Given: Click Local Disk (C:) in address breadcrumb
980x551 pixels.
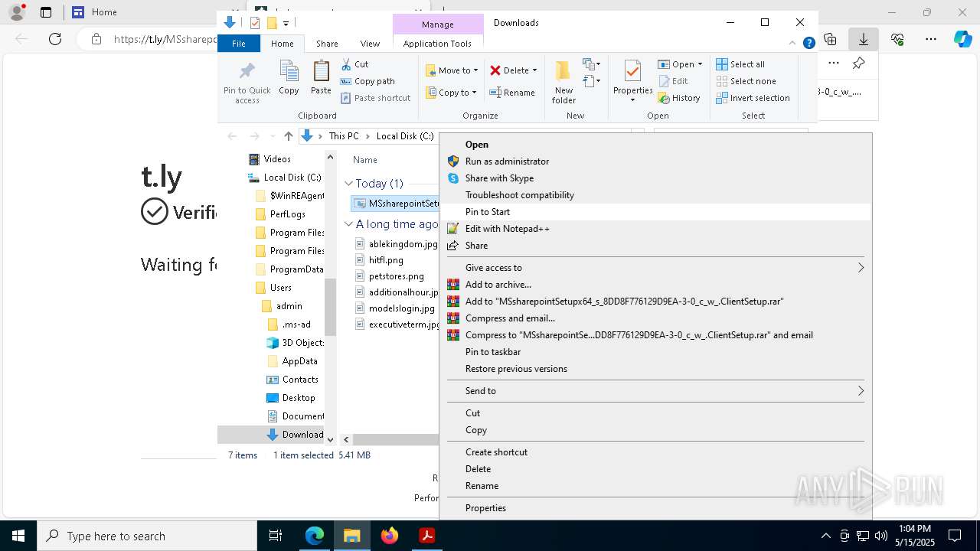Looking at the screenshot, I should [x=405, y=136].
